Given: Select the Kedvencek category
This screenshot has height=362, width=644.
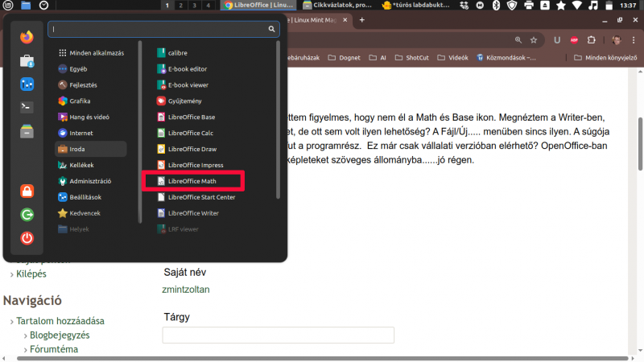Looking at the screenshot, I should pos(91,213).
